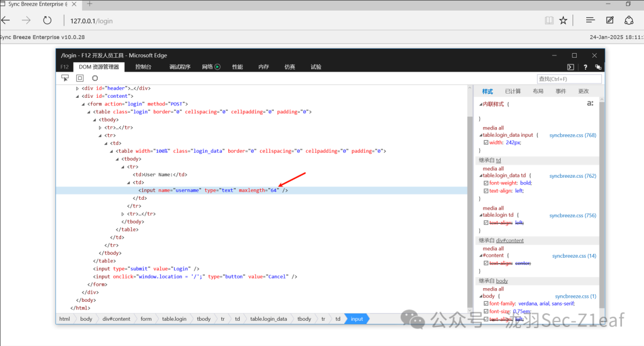Screen dimensions: 644x346
Task: Select table.login_data in the breadcrumb bar
Action: click(x=268, y=319)
